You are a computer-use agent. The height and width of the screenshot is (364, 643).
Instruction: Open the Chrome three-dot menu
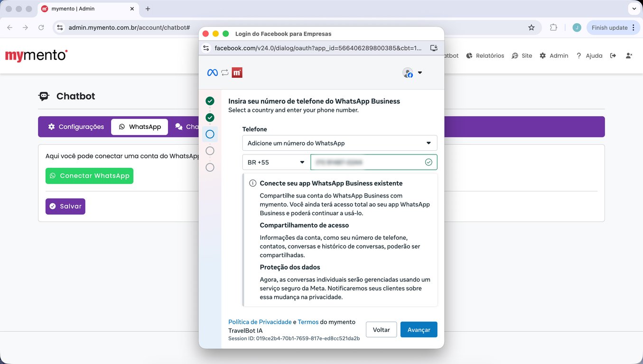pos(633,27)
